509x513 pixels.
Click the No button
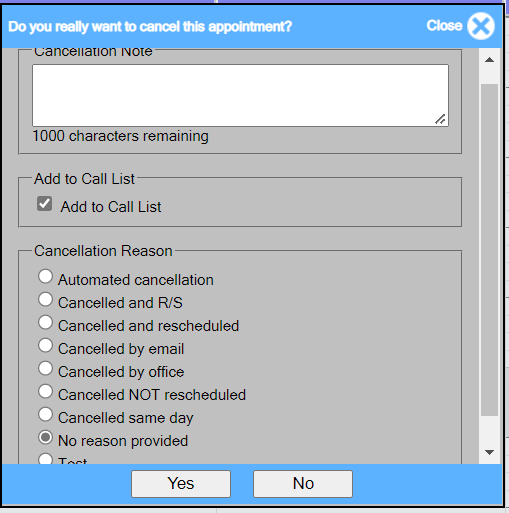pyautogui.click(x=303, y=484)
